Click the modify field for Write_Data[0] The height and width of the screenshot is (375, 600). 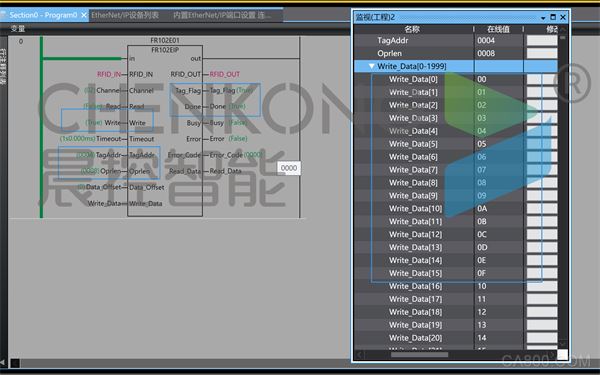(542, 80)
